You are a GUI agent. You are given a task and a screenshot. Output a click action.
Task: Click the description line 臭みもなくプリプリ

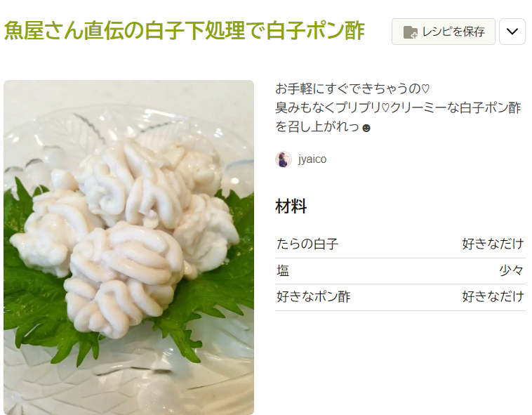pos(398,108)
